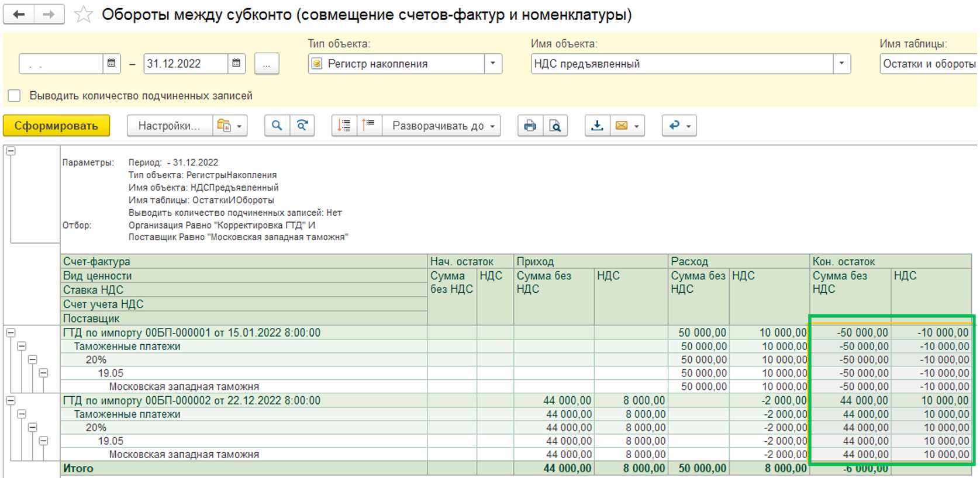Image resolution: width=980 pixels, height=478 pixels.
Task: Click Кон. остаток -50 000,00 in 00БП-000001 row
Action: [851, 332]
